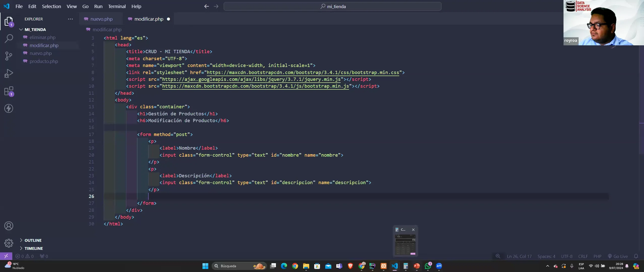This screenshot has width=644, height=272.
Task: Open the Manage gear in the activity bar
Action: click(9, 243)
